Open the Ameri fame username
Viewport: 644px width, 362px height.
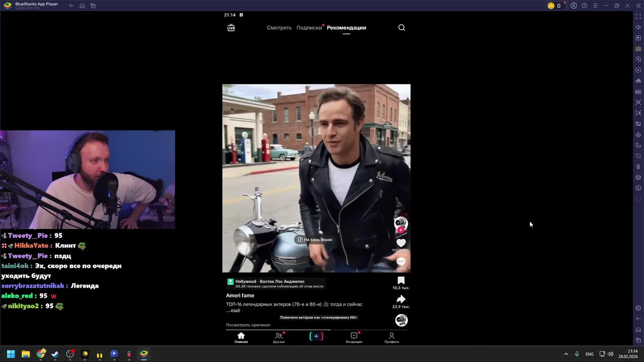pyautogui.click(x=240, y=296)
